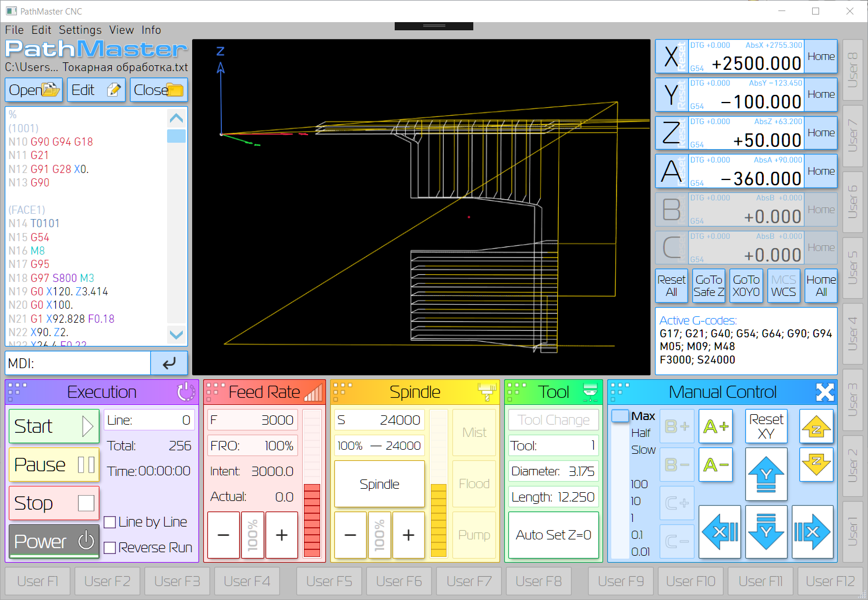Viewport: 868px width, 600px height.
Task: Toggle between MCS and WCS coordinates
Action: coord(783,285)
